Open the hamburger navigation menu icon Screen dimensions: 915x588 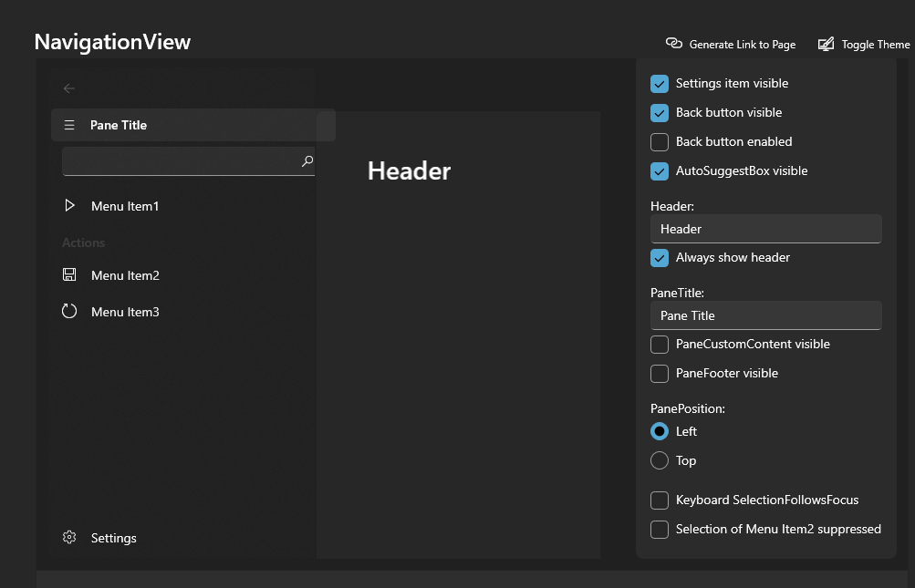(69, 125)
